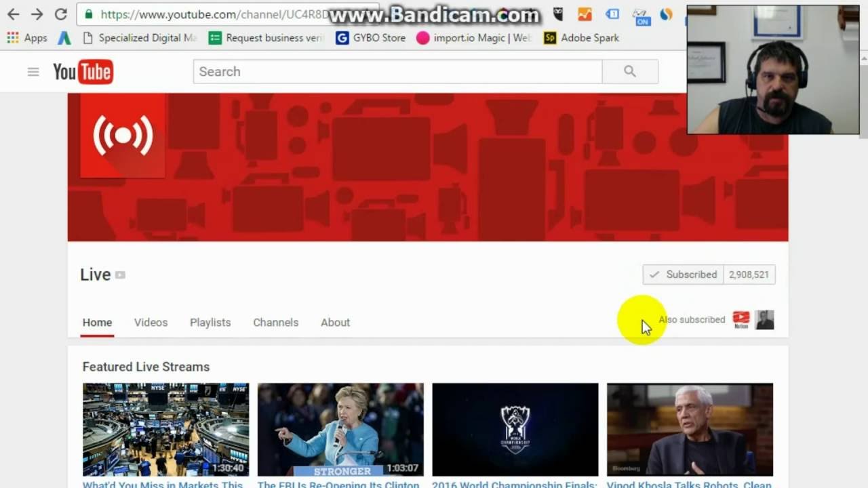Go forward with the browser forward arrow
868x488 pixels.
(x=37, y=14)
